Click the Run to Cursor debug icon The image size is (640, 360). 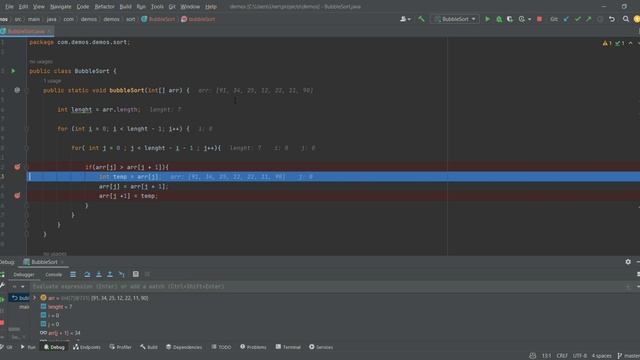click(x=121, y=274)
